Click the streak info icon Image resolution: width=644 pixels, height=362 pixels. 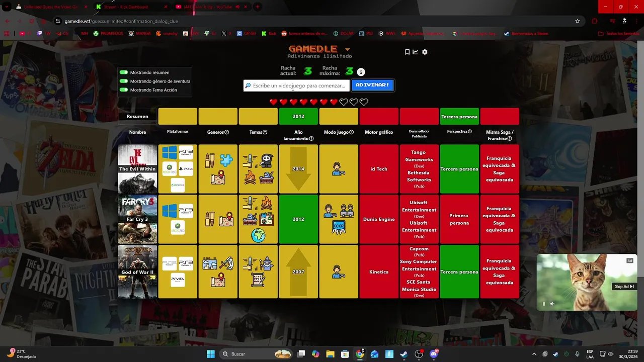coord(361,72)
